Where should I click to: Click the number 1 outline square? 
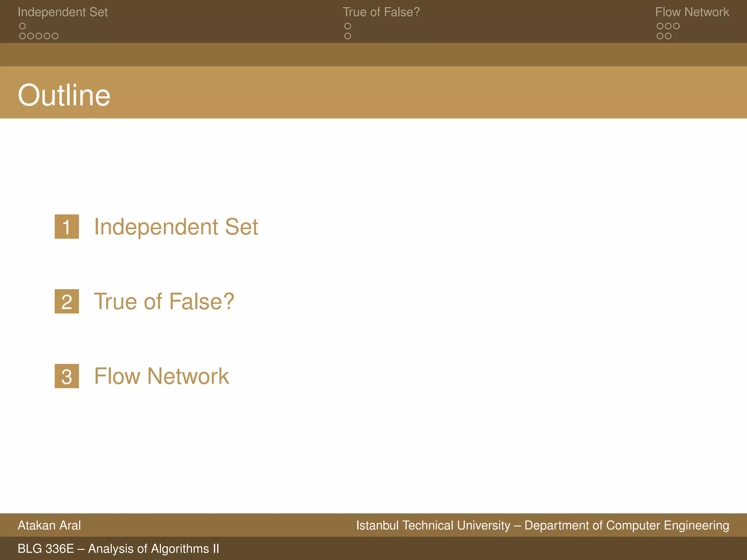(x=67, y=227)
